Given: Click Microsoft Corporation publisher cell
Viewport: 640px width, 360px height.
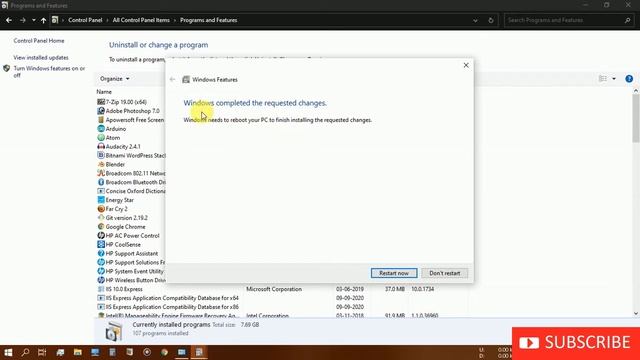Looking at the screenshot, I should (274, 289).
